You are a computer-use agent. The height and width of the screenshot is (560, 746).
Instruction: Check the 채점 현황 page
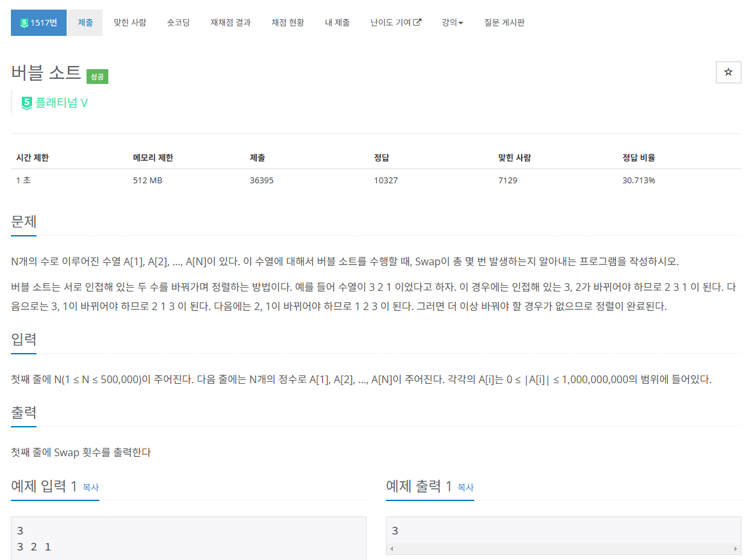tap(287, 22)
